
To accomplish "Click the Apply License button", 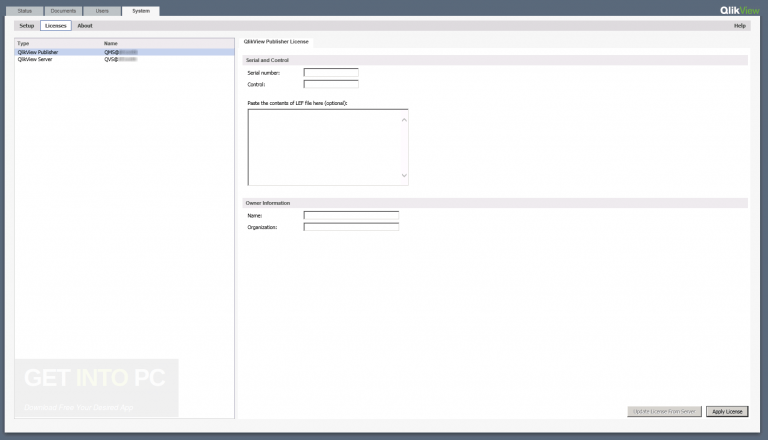I will (727, 412).
